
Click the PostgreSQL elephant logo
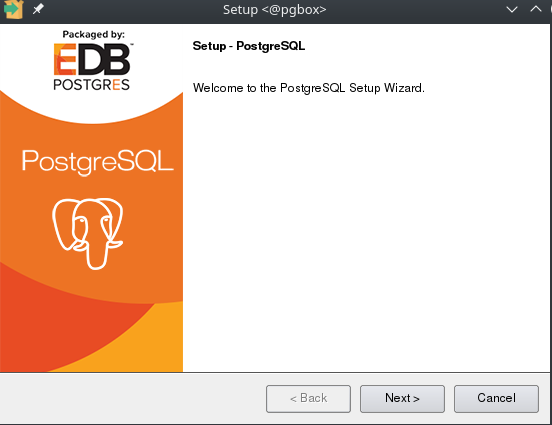click(88, 233)
